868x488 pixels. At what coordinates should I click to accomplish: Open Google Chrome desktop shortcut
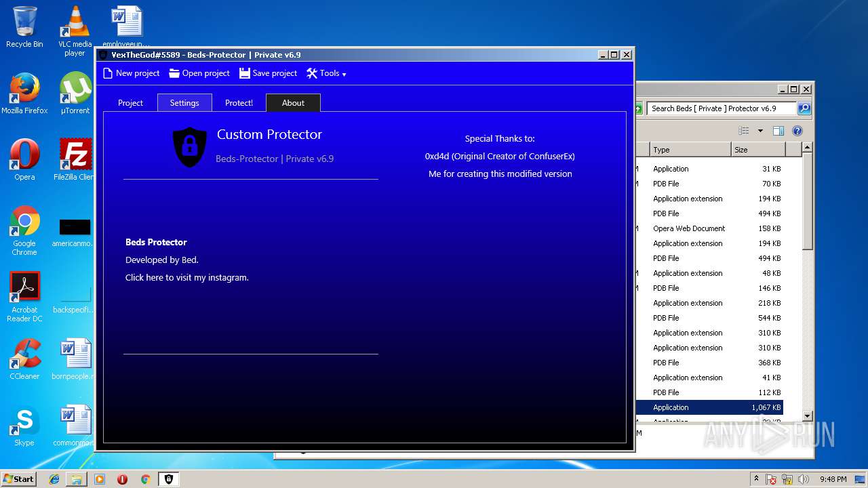click(x=24, y=230)
